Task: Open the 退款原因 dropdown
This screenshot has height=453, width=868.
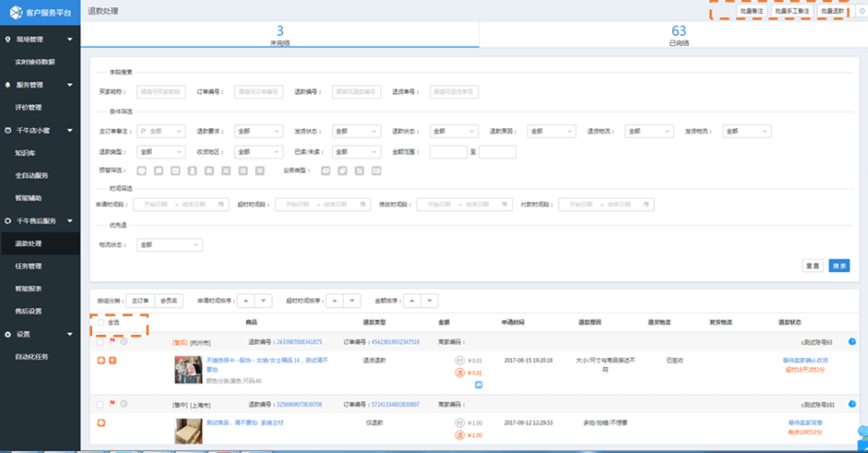Action: (x=551, y=132)
